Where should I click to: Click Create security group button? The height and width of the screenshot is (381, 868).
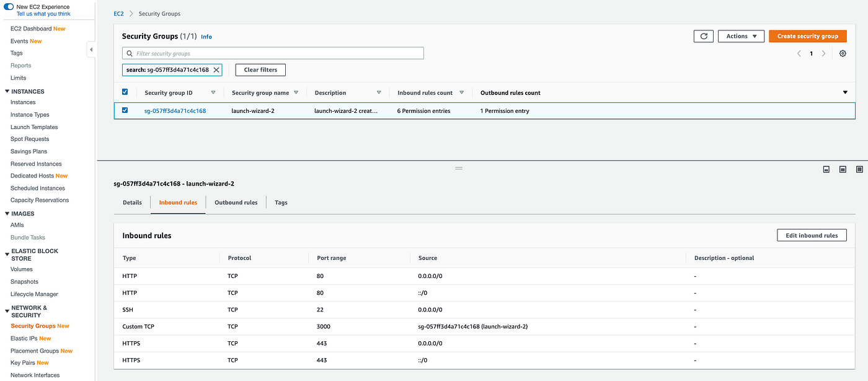coord(807,36)
